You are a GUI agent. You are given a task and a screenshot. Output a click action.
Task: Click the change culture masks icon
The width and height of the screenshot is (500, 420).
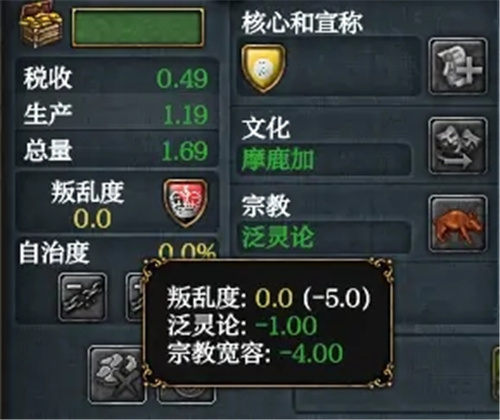click(x=458, y=146)
